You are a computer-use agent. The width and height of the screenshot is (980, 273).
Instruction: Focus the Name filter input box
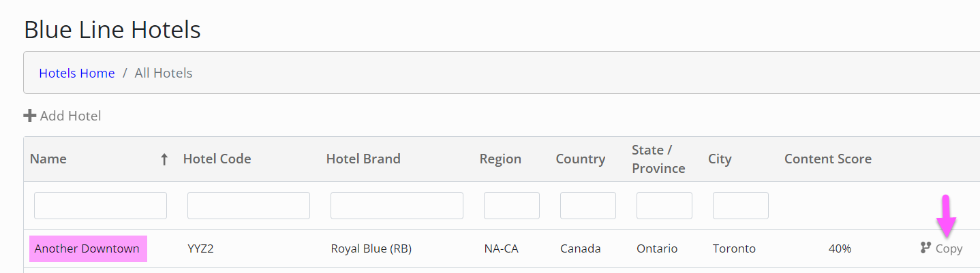click(x=100, y=206)
